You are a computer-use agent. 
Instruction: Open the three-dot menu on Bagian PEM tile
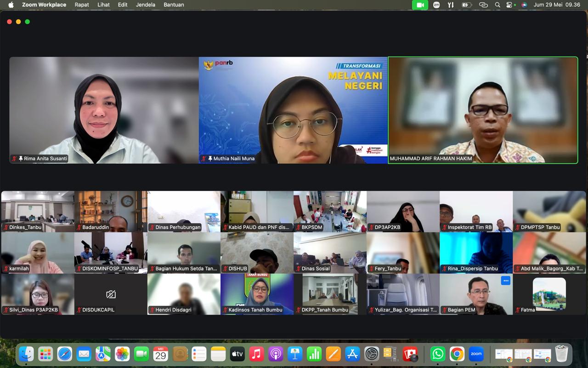(506, 281)
